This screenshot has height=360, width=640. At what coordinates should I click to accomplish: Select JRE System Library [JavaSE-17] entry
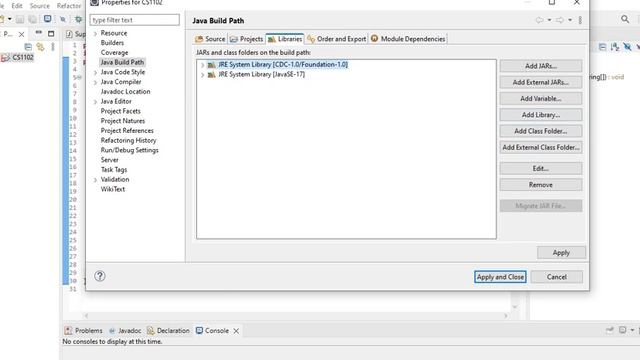pyautogui.click(x=261, y=74)
